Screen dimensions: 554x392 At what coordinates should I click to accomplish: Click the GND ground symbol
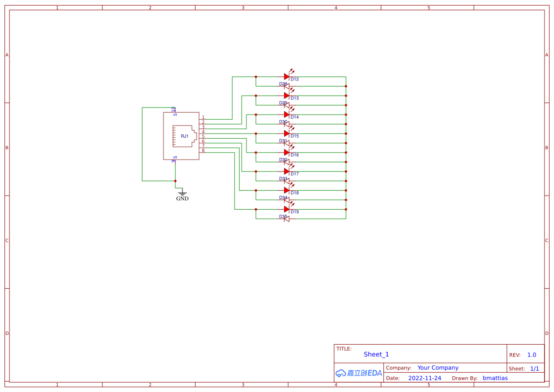click(x=182, y=194)
